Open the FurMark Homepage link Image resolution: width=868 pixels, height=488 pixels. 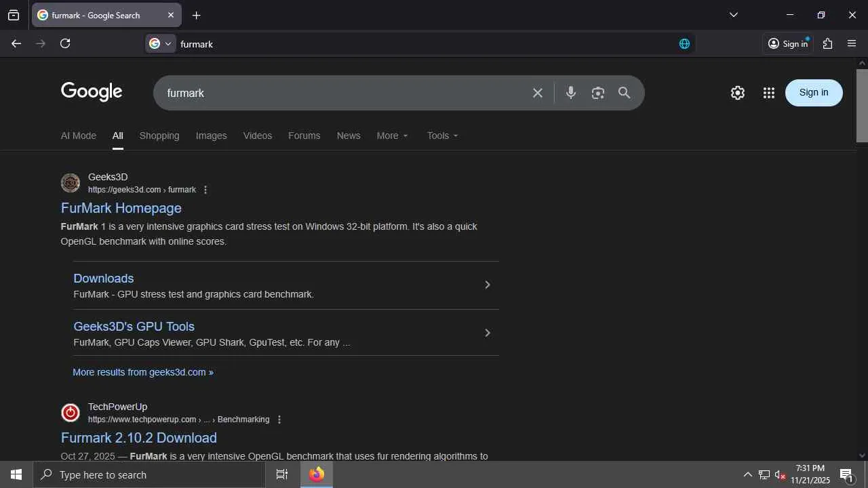[x=121, y=208]
